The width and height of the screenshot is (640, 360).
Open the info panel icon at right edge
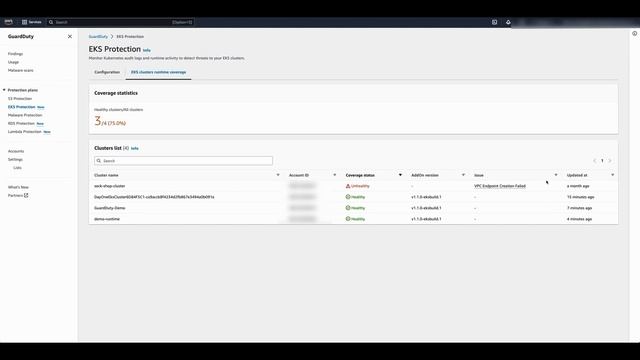pos(635,33)
